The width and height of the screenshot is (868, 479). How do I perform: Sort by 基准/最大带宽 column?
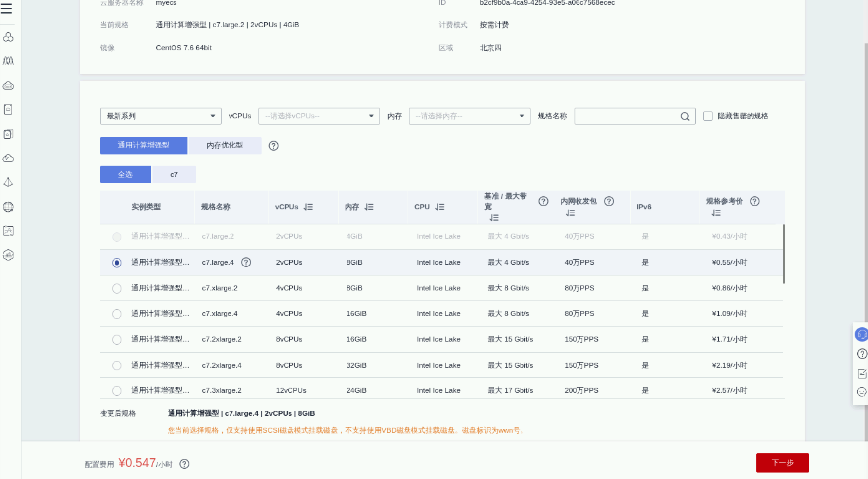click(x=494, y=218)
